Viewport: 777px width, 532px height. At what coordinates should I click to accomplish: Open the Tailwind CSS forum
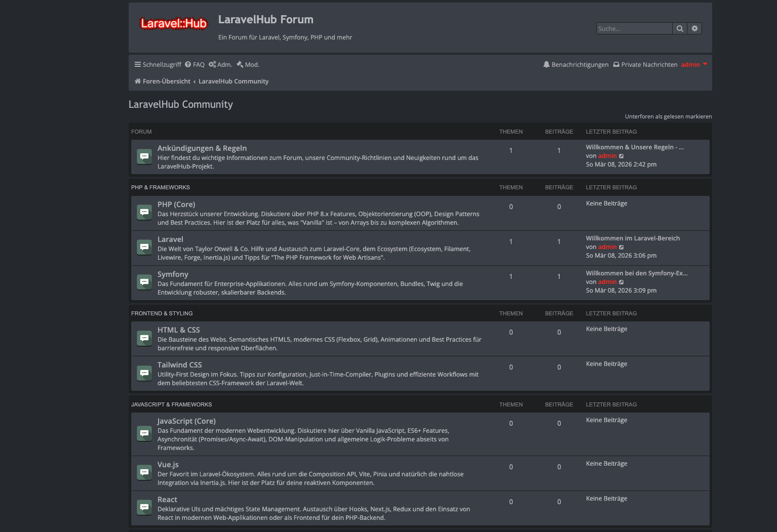pos(180,364)
